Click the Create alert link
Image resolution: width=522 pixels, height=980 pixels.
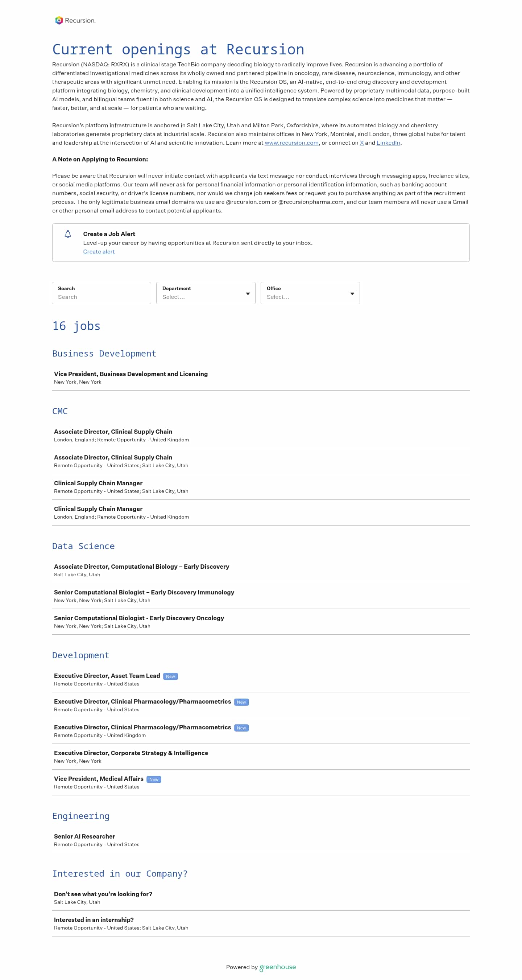tap(99, 251)
